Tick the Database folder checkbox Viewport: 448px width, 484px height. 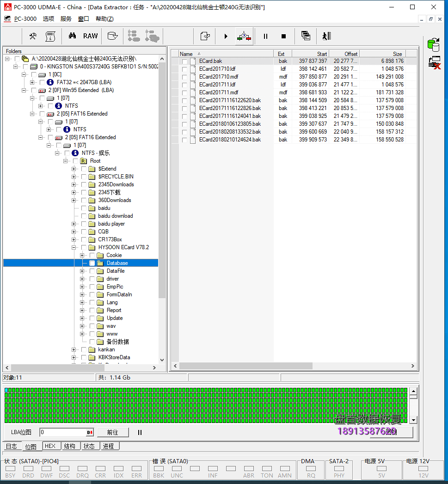coord(92,263)
